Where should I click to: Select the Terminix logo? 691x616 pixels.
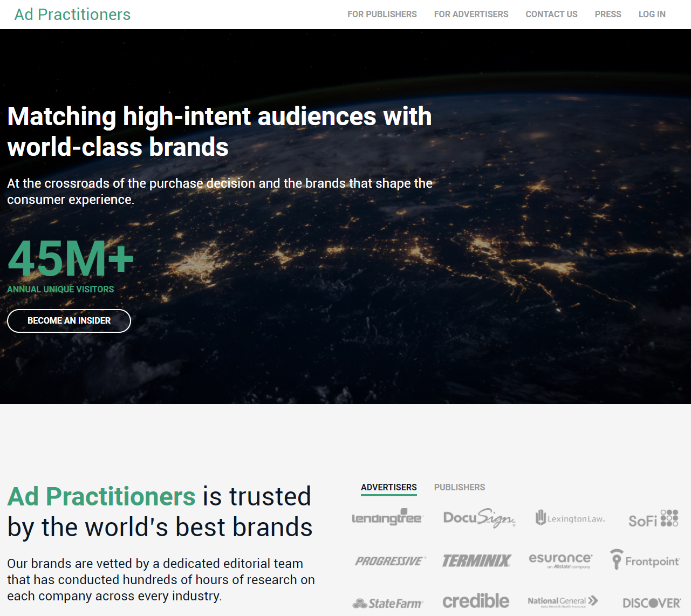[x=477, y=561]
